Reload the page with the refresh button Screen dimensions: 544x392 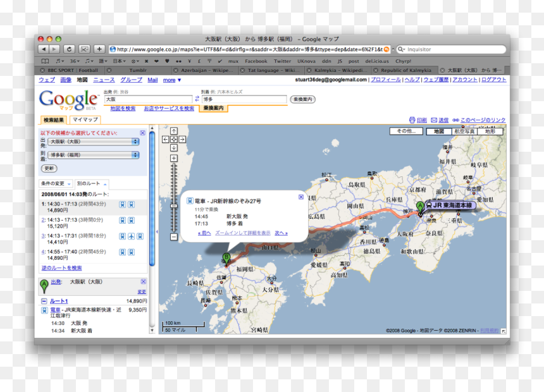click(x=69, y=49)
